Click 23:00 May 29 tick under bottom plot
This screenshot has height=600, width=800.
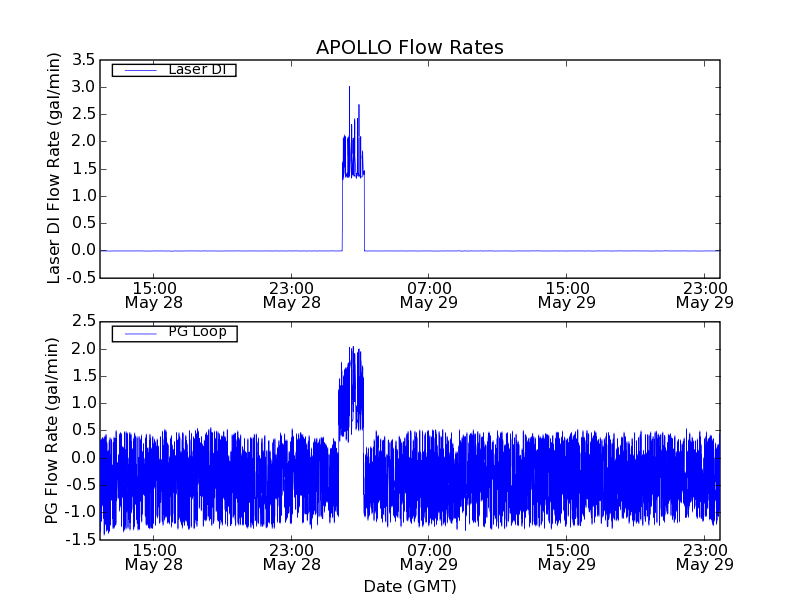(x=704, y=557)
